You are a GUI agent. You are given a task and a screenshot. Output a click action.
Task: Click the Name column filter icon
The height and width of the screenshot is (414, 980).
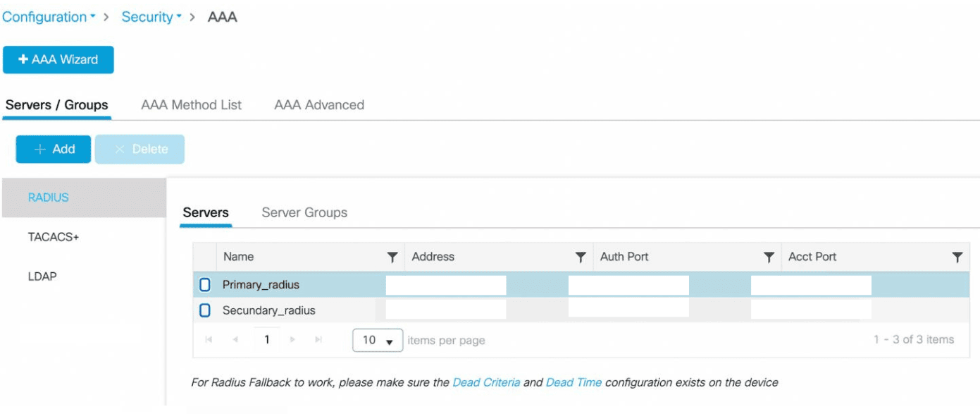coord(392,257)
